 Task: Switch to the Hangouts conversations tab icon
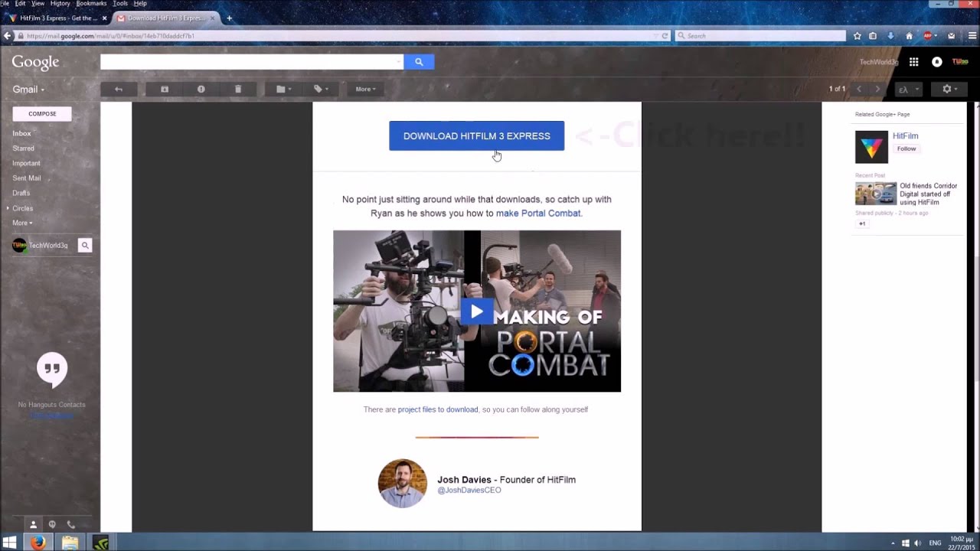[x=52, y=525]
